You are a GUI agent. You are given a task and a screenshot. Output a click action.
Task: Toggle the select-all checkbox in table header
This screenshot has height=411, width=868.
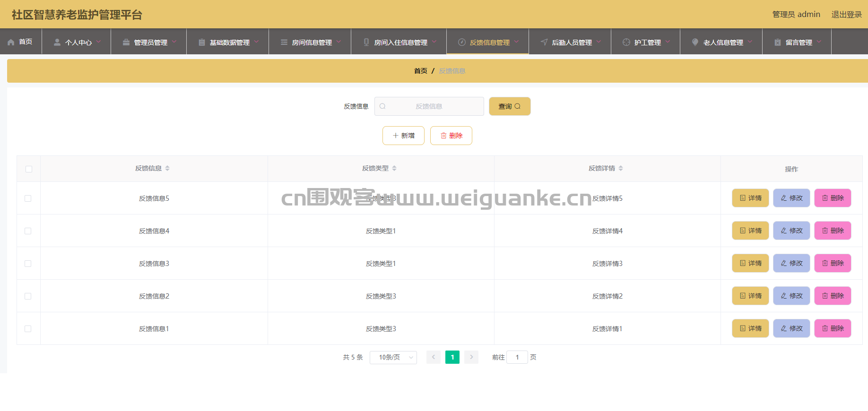pyautogui.click(x=29, y=169)
